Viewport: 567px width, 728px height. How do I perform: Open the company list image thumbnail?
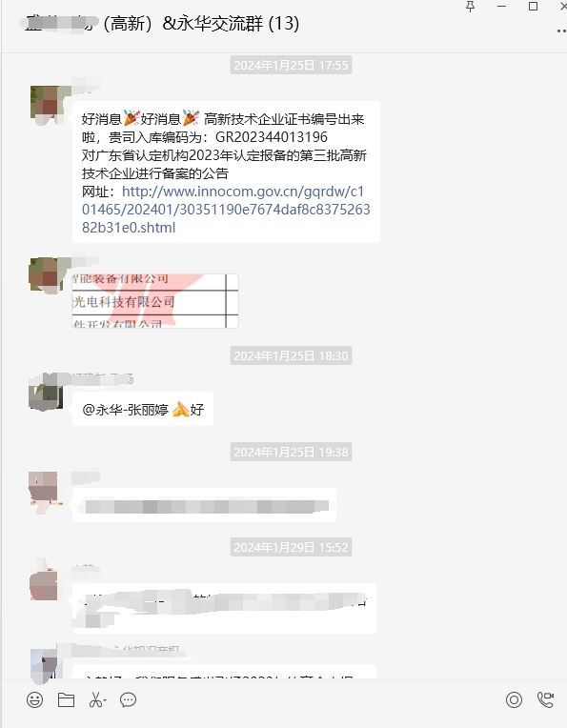click(155, 301)
